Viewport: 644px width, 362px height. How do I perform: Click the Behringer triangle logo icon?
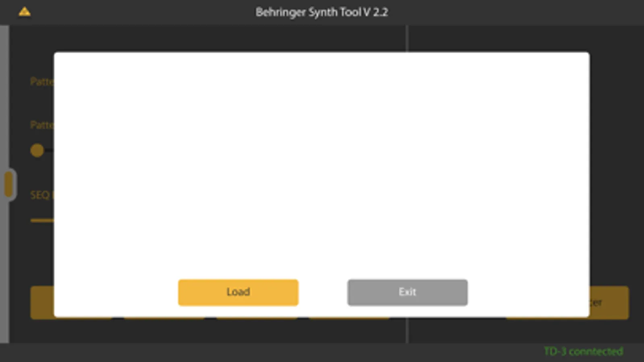25,12
